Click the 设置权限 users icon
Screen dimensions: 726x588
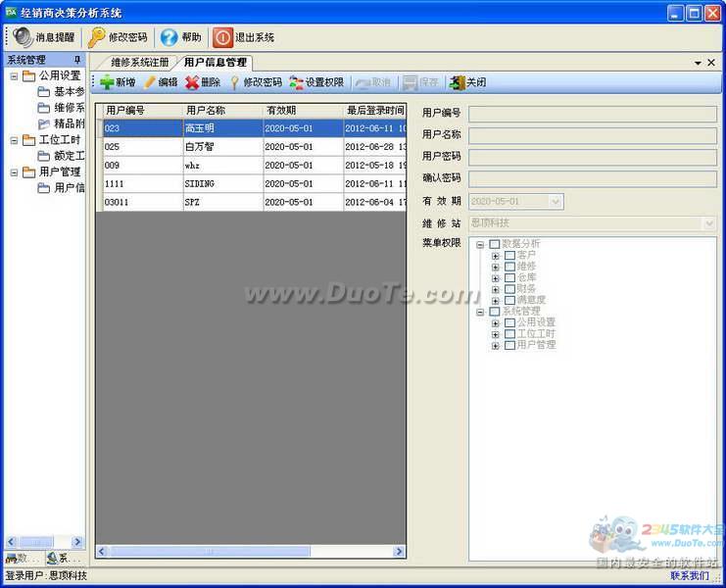[x=296, y=82]
